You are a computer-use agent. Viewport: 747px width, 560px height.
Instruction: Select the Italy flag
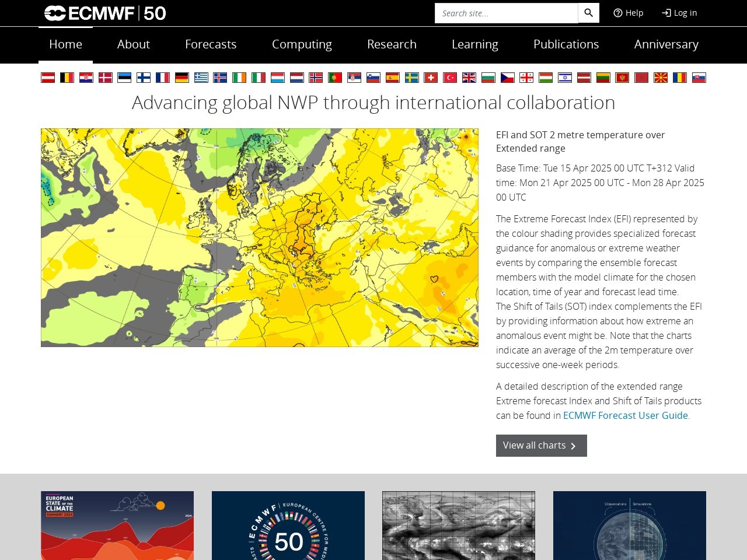point(259,78)
